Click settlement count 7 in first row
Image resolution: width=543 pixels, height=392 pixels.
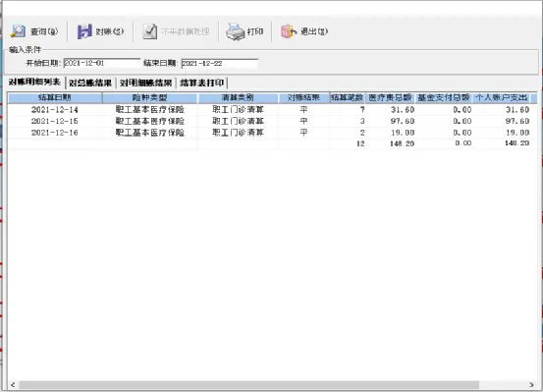pyautogui.click(x=362, y=110)
